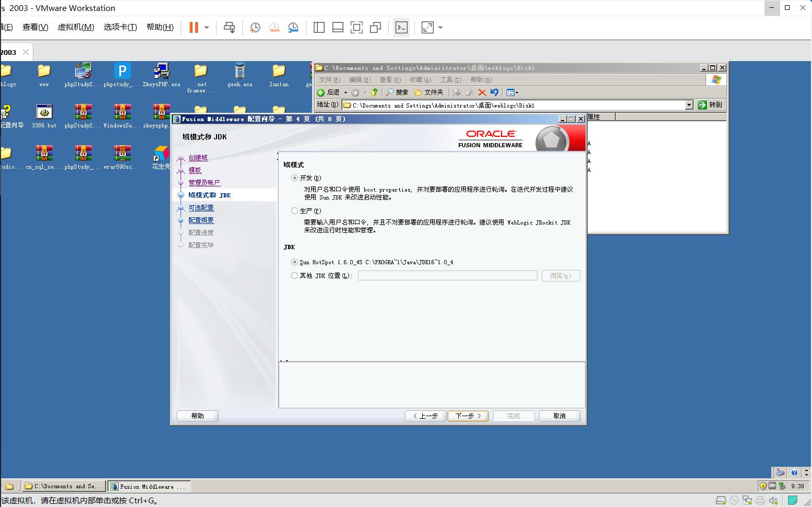The height and width of the screenshot is (507, 812).
Task: Open the 查看(V) menu in VMware
Action: click(x=35, y=27)
